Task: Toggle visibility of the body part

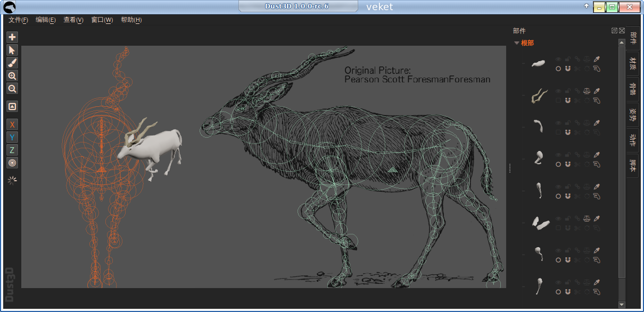Action: [x=558, y=59]
